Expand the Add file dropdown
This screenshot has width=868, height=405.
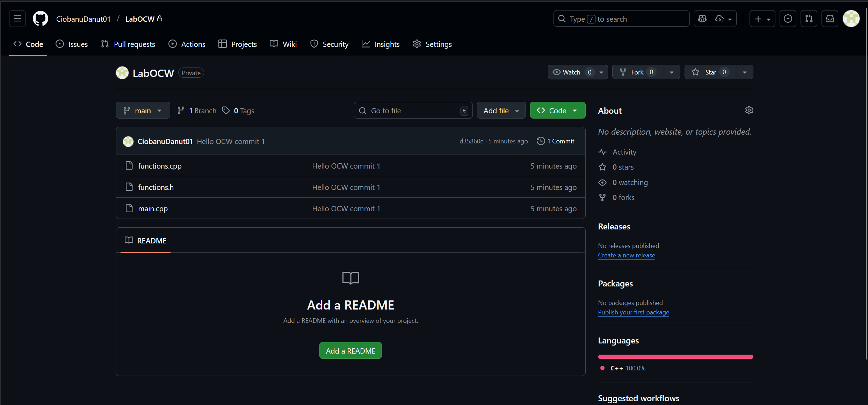501,111
